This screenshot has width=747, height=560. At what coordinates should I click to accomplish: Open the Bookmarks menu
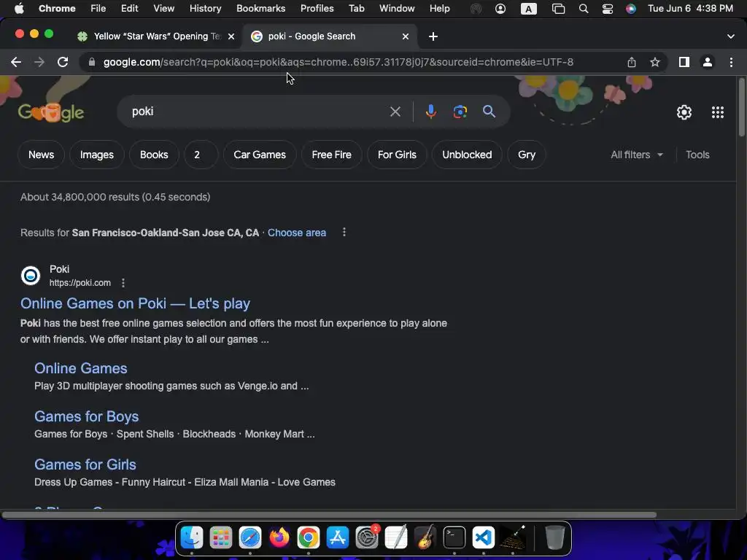coord(260,9)
